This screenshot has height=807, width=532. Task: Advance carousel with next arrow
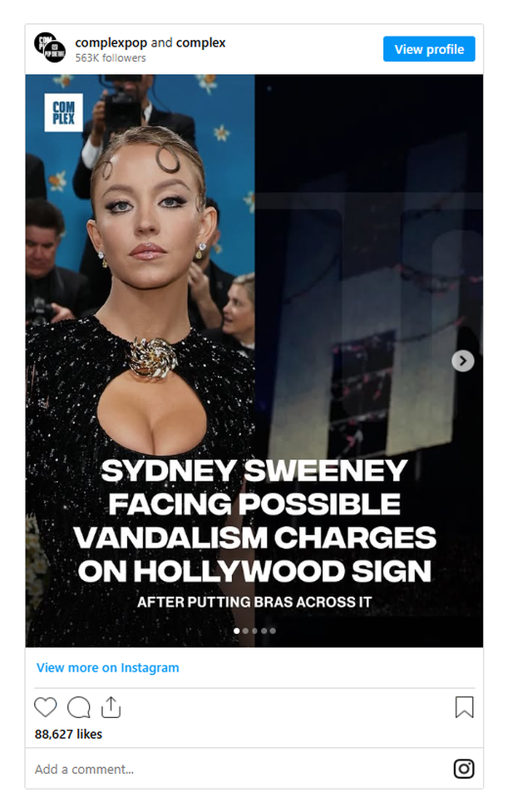point(462,361)
